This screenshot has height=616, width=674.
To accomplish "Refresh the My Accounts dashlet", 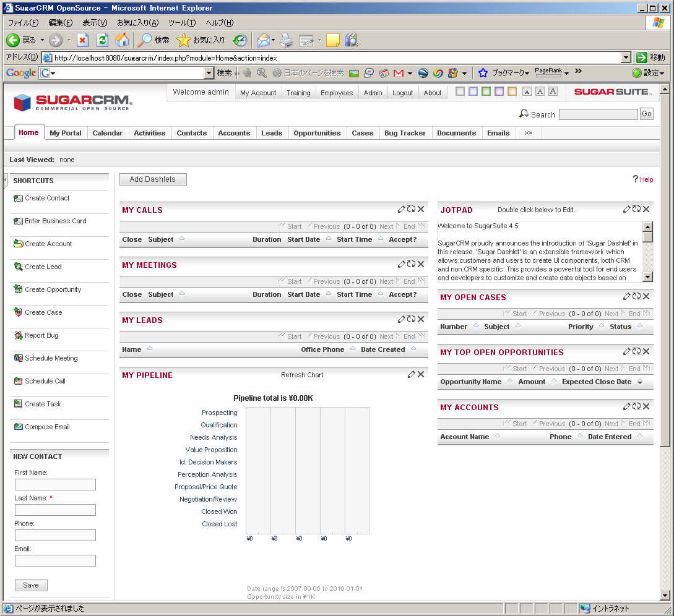I will point(636,406).
